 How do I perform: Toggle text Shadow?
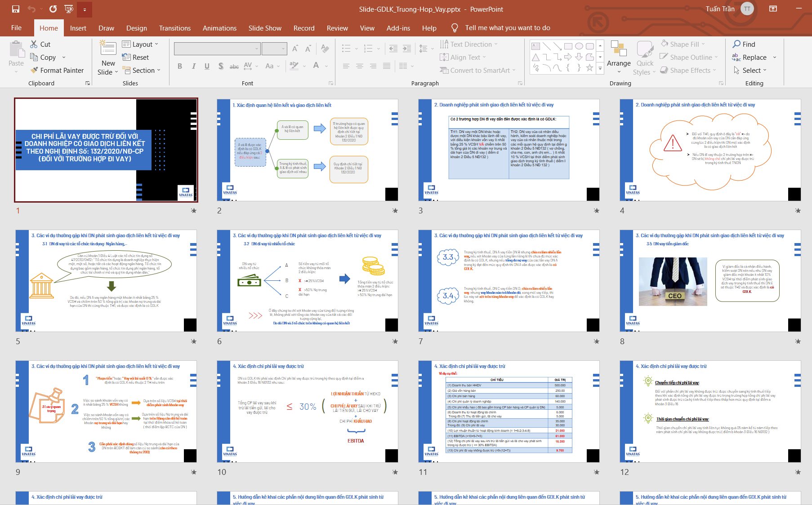pyautogui.click(x=221, y=66)
